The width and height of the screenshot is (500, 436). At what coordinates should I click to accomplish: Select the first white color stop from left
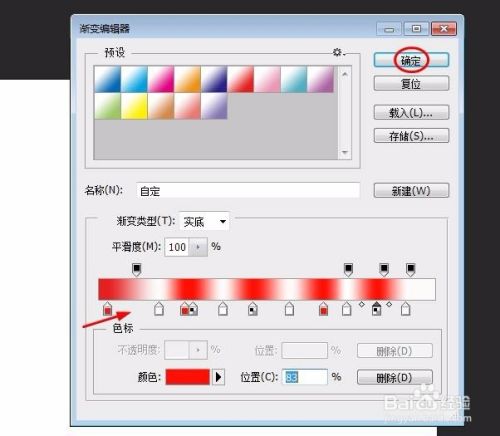coord(159,309)
